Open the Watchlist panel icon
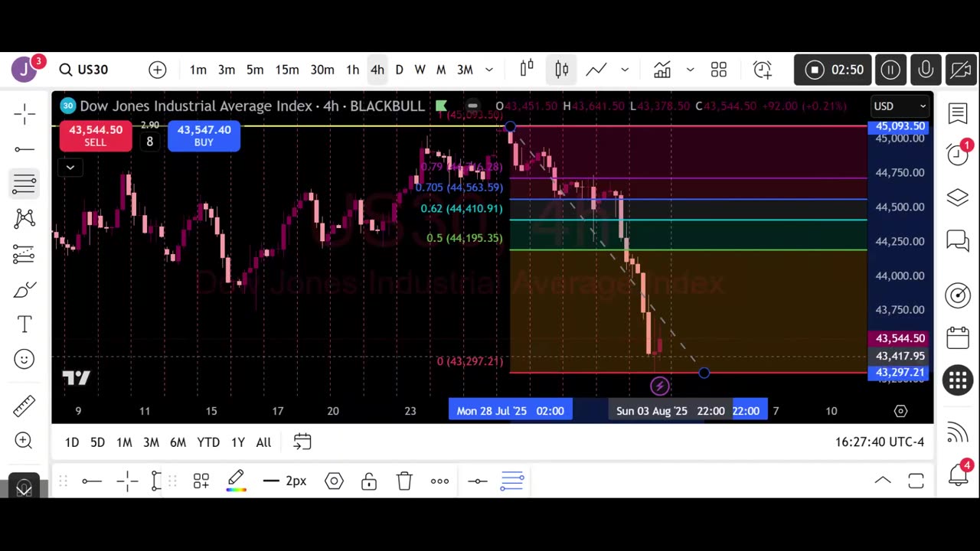 click(958, 114)
